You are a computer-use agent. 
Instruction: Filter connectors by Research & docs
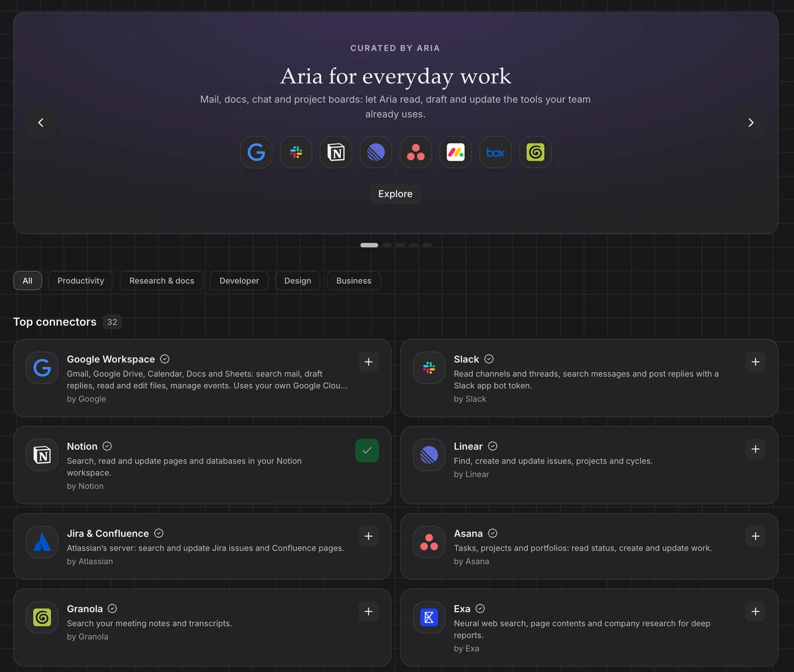coord(161,280)
